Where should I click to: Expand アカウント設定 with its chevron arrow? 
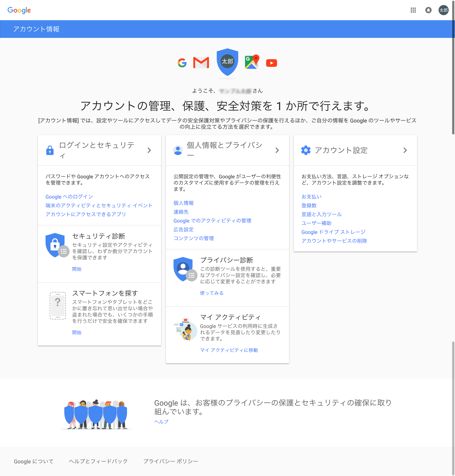(x=405, y=150)
